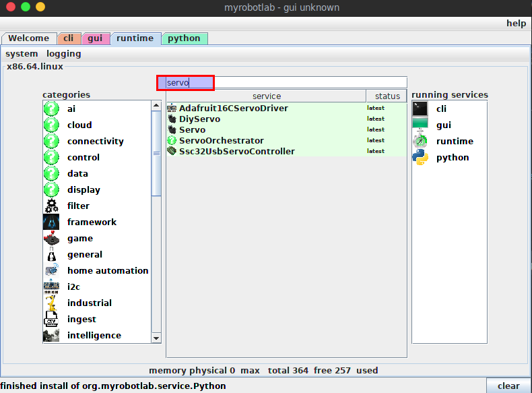Switch to the python tab
Screen dimensions: 532x393
pyautogui.click(x=185, y=38)
